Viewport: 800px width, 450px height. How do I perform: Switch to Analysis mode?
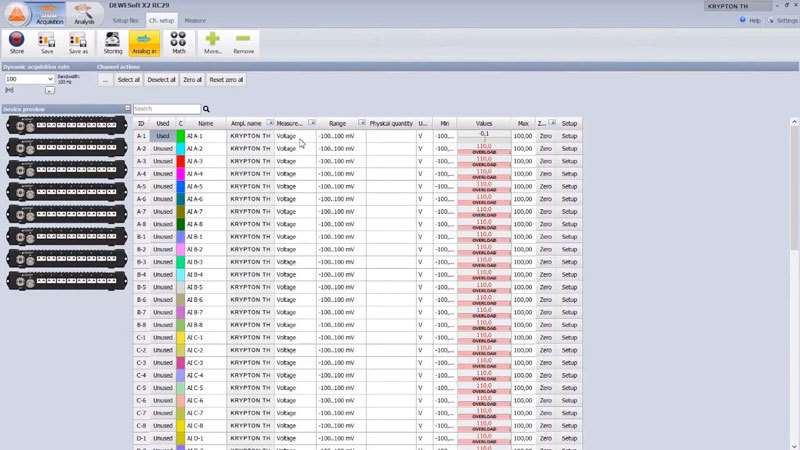click(84, 14)
